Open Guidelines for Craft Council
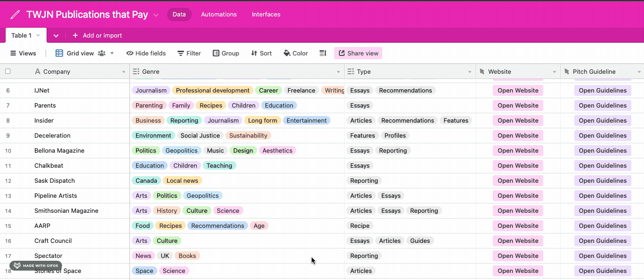Viewport: 644px width, 280px height. click(603, 241)
